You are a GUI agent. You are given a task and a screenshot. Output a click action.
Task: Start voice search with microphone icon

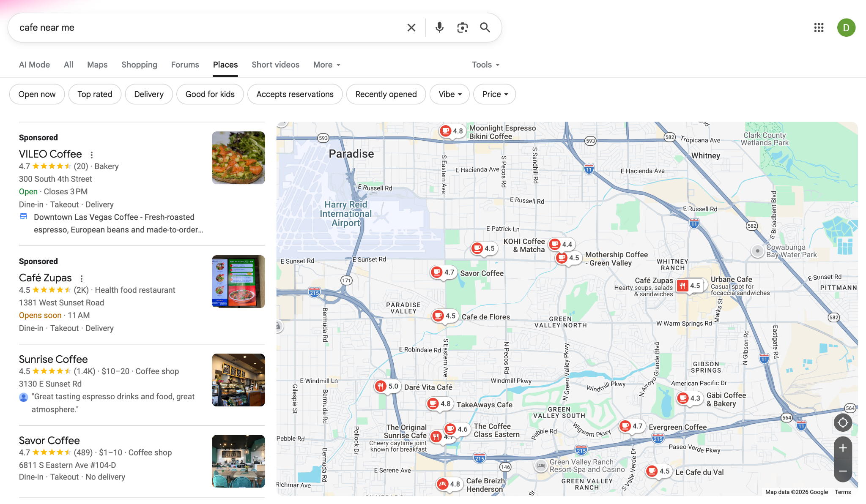[439, 27]
